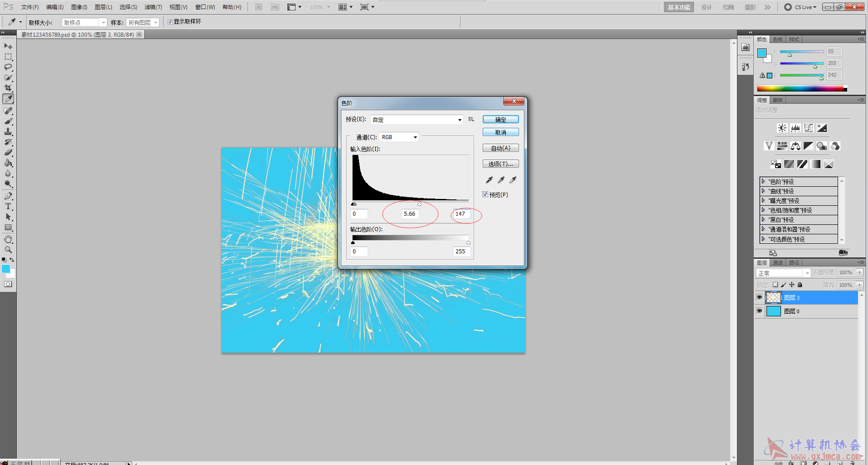Select the Lasso tool
Image resolution: width=868 pixels, height=465 pixels.
point(8,67)
